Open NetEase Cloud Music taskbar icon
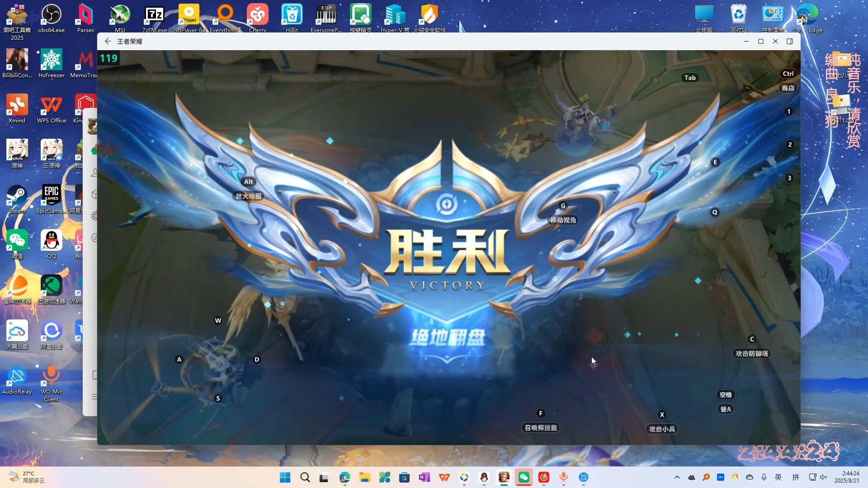 coord(543,477)
